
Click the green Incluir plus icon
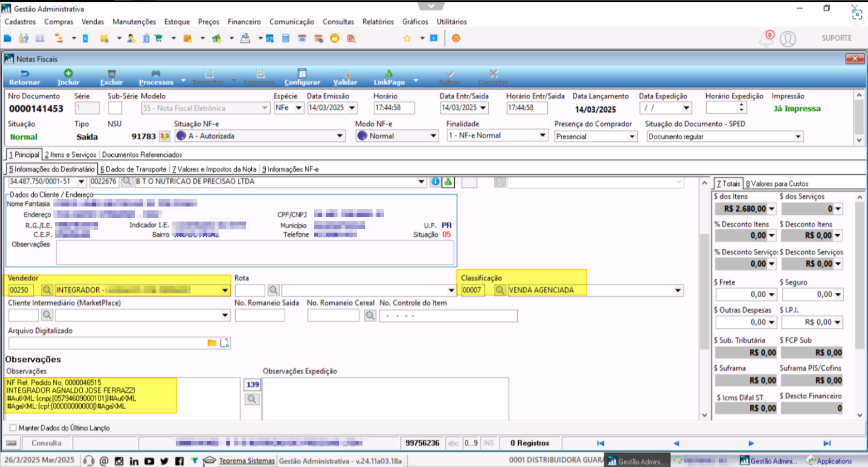click(68, 73)
